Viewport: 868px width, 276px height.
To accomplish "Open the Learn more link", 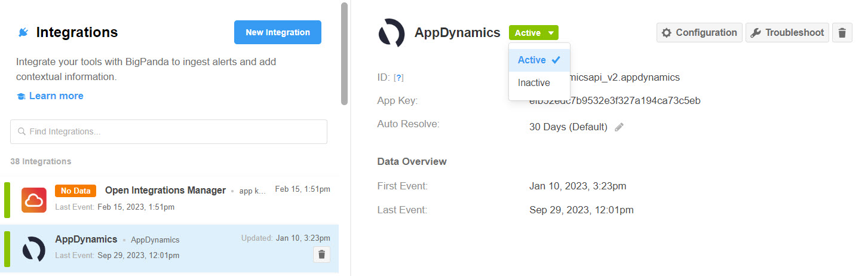I will pos(56,96).
